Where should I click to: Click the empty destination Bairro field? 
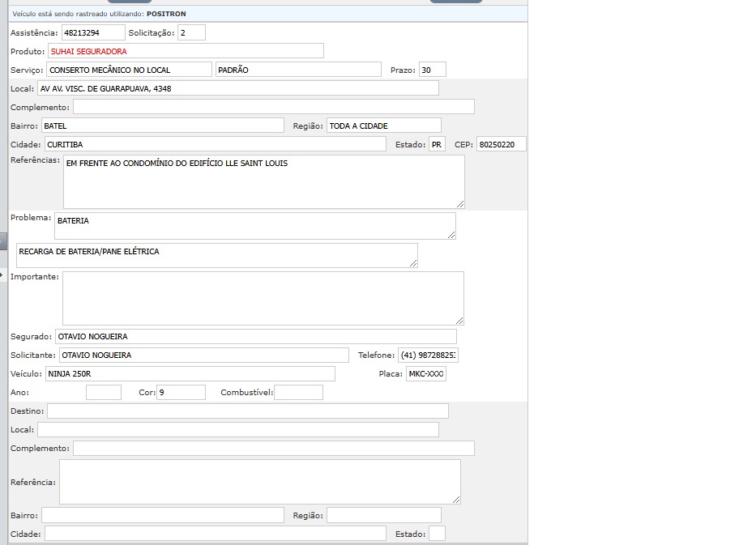point(163,515)
